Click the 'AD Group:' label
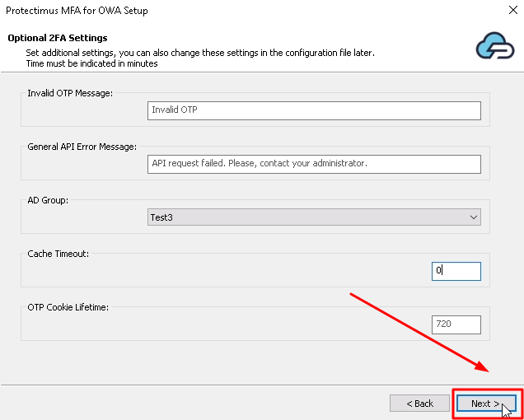Viewport: 524px width, 420px height. pyautogui.click(x=48, y=200)
